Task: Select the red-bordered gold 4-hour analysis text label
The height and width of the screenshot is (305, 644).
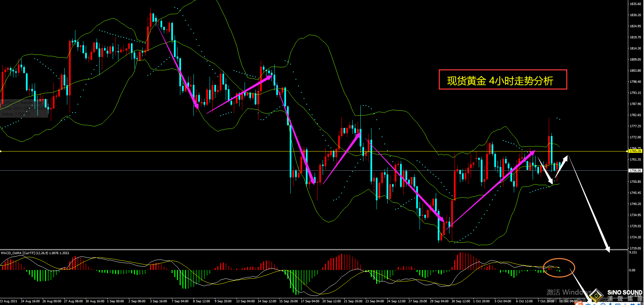Action: [x=503, y=80]
